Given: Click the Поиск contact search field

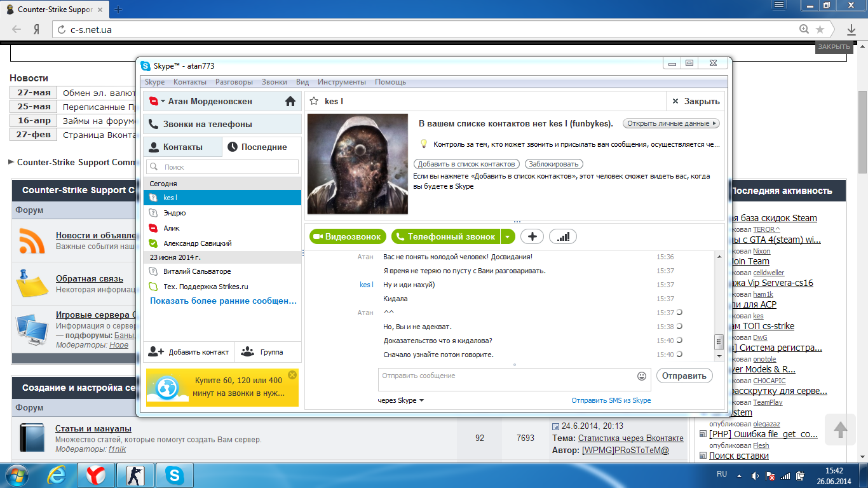Looking at the screenshot, I should coord(222,166).
